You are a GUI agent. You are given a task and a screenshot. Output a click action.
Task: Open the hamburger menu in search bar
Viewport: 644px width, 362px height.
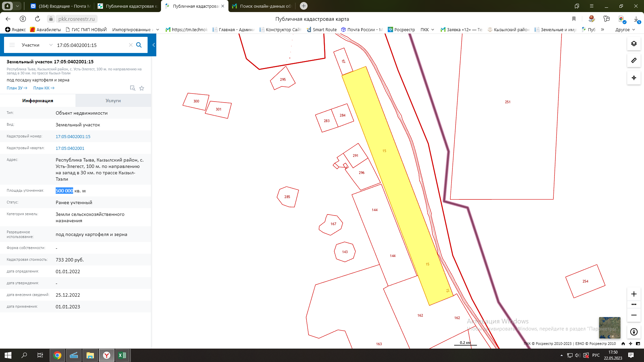pyautogui.click(x=12, y=45)
